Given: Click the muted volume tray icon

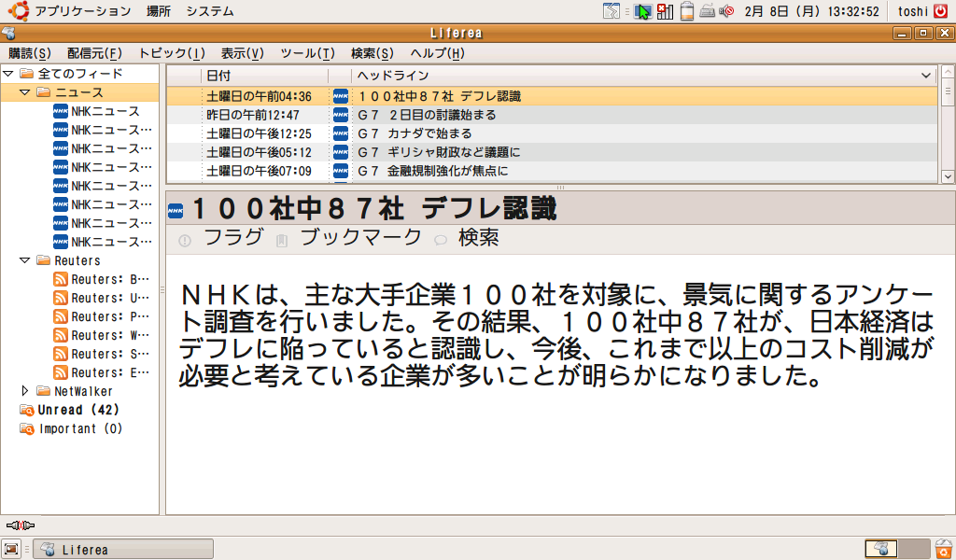Looking at the screenshot, I should pos(726,11).
